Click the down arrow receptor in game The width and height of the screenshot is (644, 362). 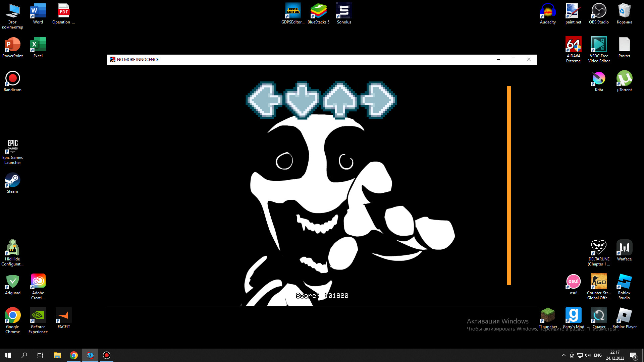302,100
